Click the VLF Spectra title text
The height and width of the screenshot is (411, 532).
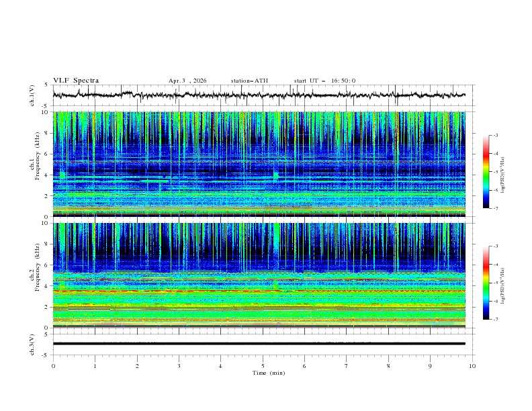point(76,81)
